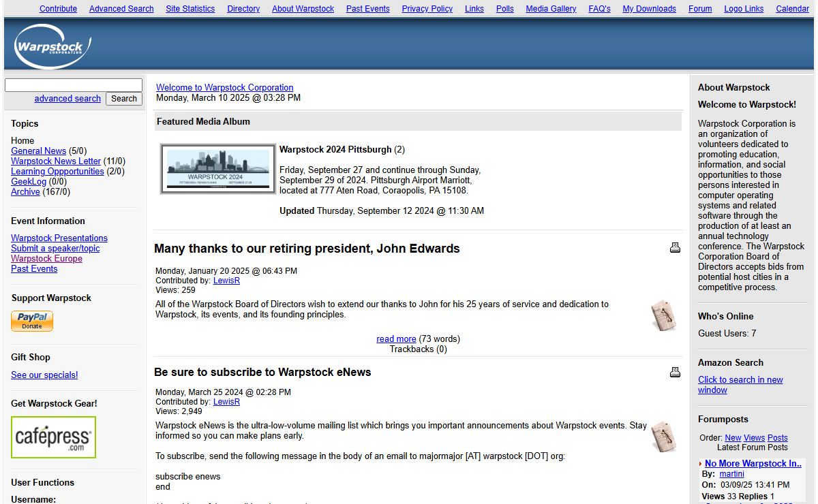Click Trackbacks (0) under John Edwards story
Image resolution: width=818 pixels, height=504 pixels.
tap(419, 349)
